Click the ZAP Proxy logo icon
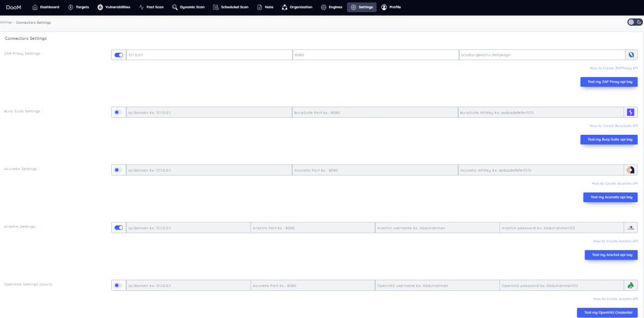Image resolution: width=644 pixels, height=318 pixels. [632, 55]
